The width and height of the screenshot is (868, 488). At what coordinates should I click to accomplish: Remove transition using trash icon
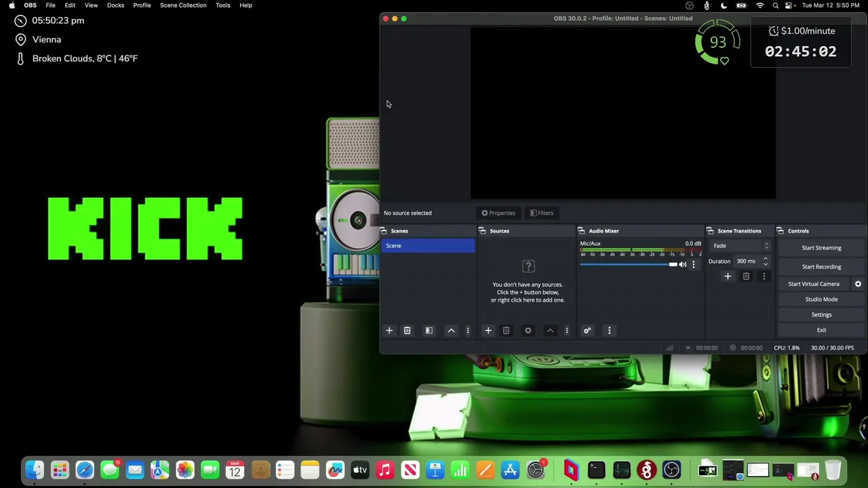pyautogui.click(x=746, y=277)
